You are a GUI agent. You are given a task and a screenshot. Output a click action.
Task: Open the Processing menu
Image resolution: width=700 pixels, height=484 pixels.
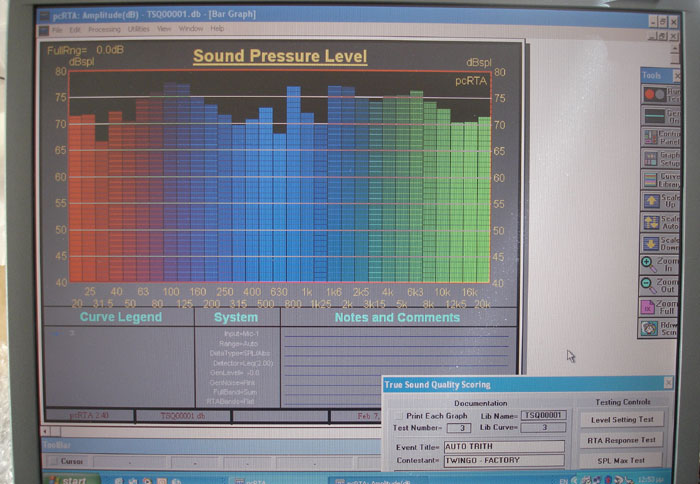tap(103, 29)
